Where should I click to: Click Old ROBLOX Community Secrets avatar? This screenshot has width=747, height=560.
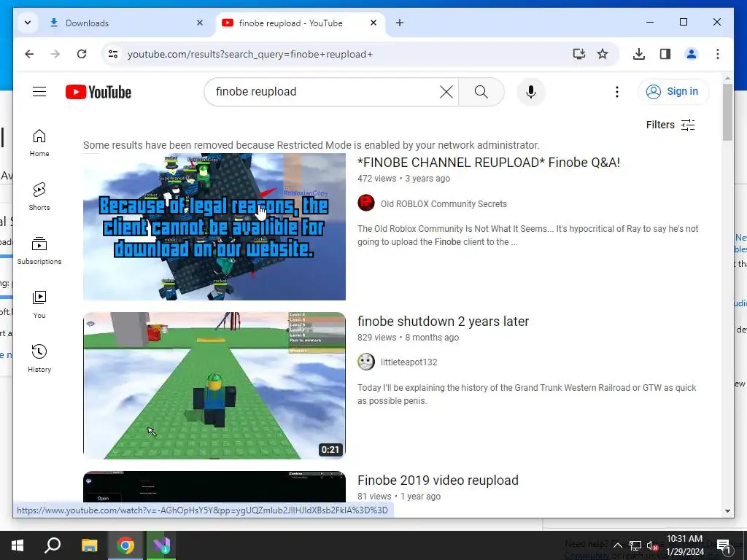coord(366,203)
